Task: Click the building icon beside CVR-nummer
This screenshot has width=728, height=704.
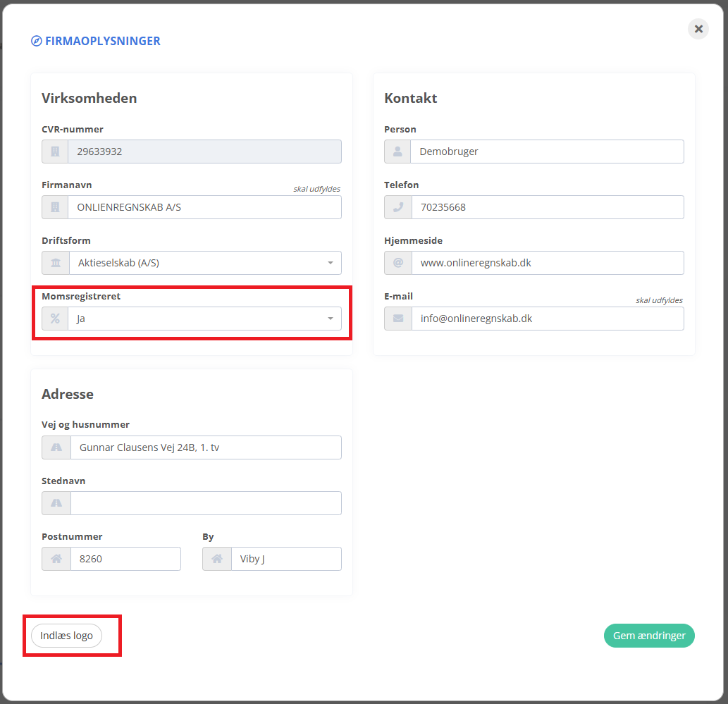Action: [x=55, y=152]
